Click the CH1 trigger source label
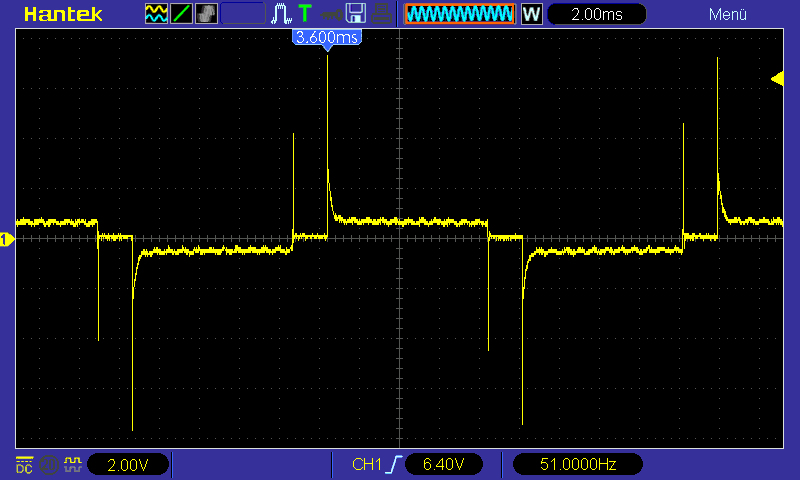Viewport: 800px width, 480px height. pyautogui.click(x=367, y=464)
